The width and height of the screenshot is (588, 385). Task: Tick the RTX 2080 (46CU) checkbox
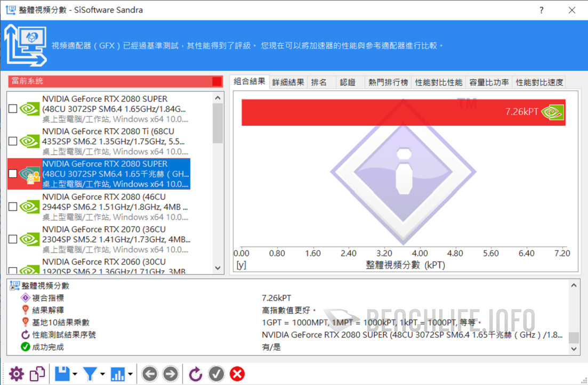tap(13, 207)
